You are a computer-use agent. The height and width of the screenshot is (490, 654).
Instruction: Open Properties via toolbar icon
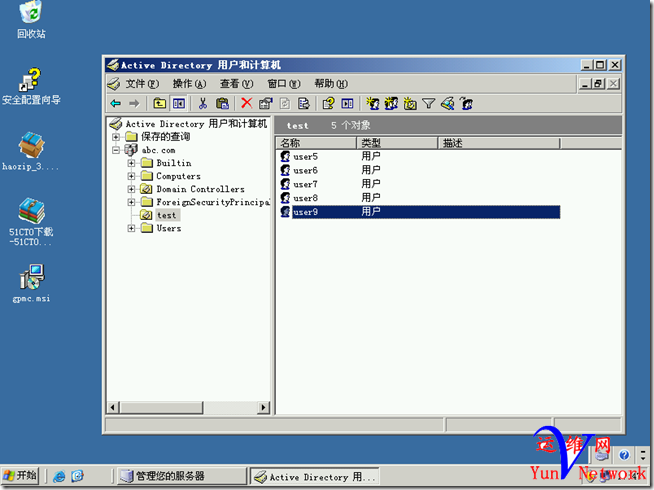coord(265,103)
